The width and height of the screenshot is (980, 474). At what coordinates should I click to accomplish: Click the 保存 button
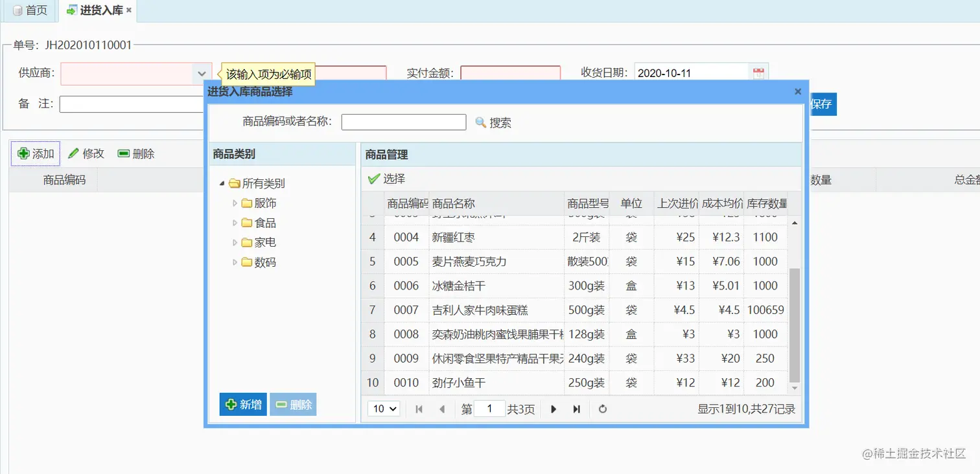(x=822, y=104)
